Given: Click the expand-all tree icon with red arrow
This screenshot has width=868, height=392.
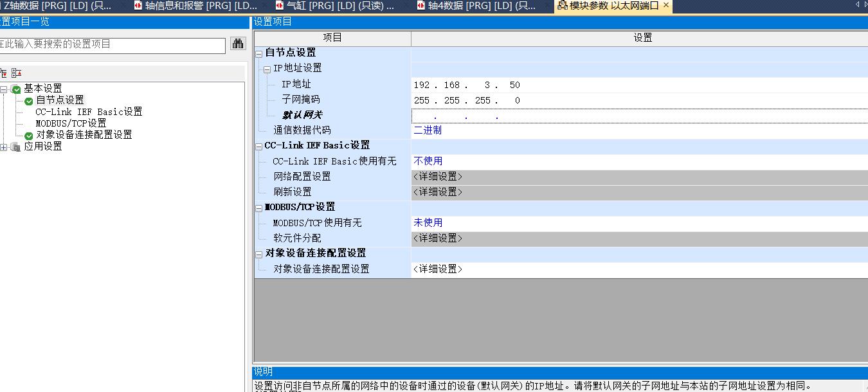Looking at the screenshot, I should (3, 73).
